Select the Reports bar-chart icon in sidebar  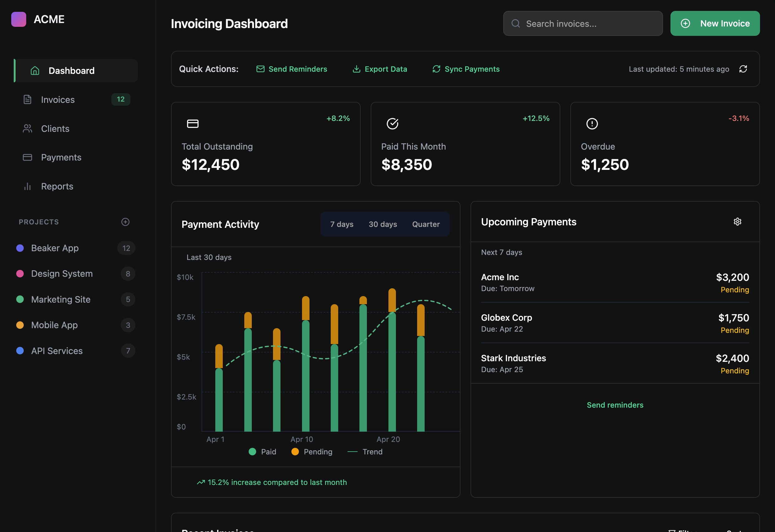27,186
